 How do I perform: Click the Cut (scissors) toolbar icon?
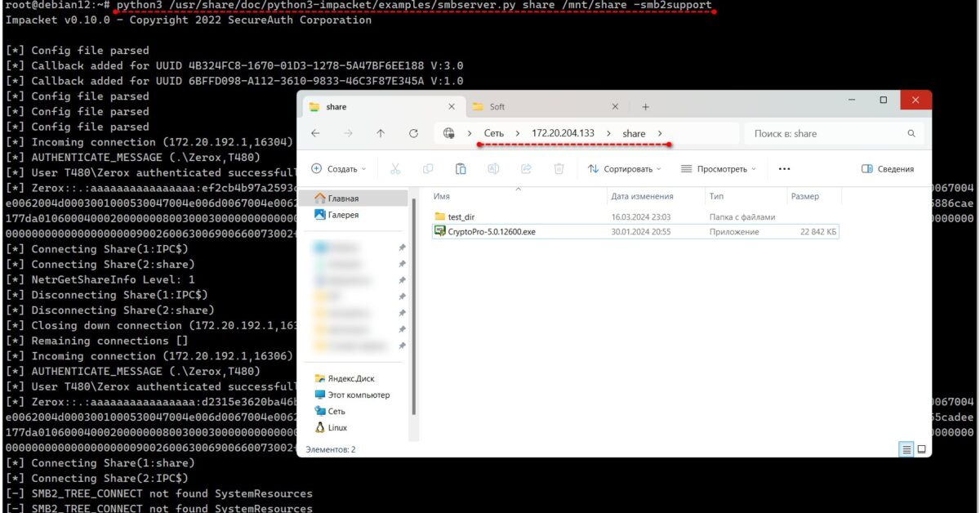[x=396, y=168]
